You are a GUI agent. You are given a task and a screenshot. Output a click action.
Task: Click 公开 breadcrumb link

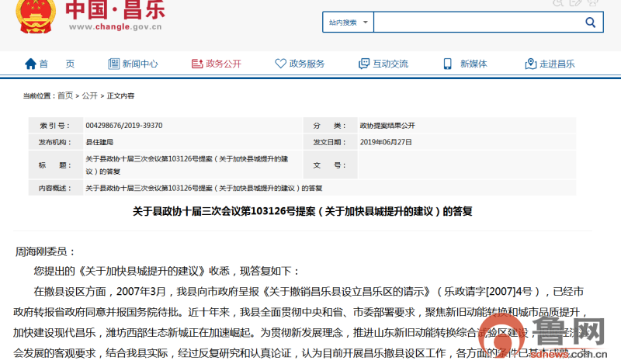[x=90, y=95]
